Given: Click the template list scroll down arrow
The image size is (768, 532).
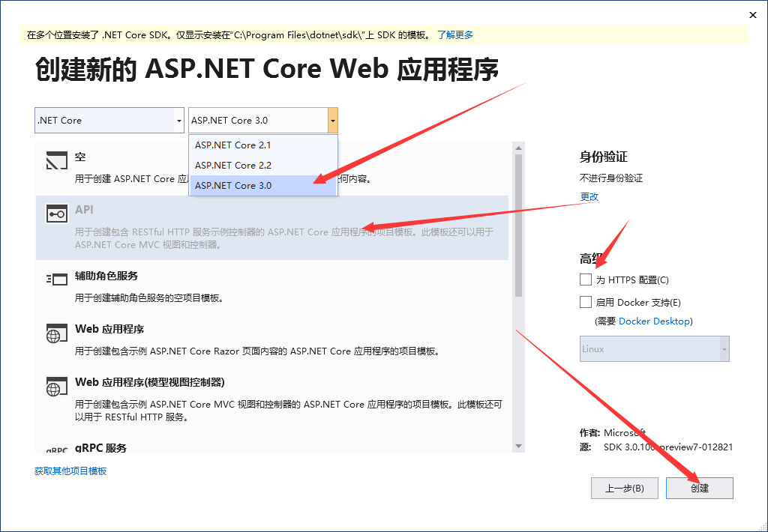Looking at the screenshot, I should [x=519, y=447].
